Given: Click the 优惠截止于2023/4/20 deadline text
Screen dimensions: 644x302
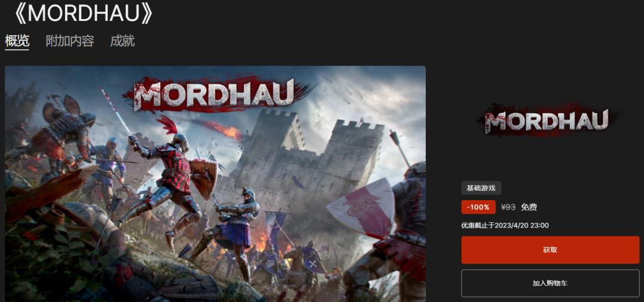Looking at the screenshot, I should pos(505,225).
